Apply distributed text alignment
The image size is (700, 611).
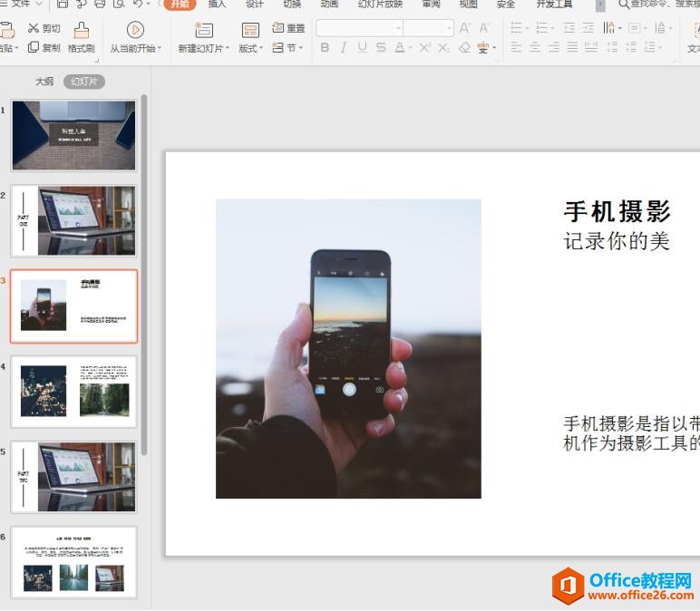[x=591, y=47]
